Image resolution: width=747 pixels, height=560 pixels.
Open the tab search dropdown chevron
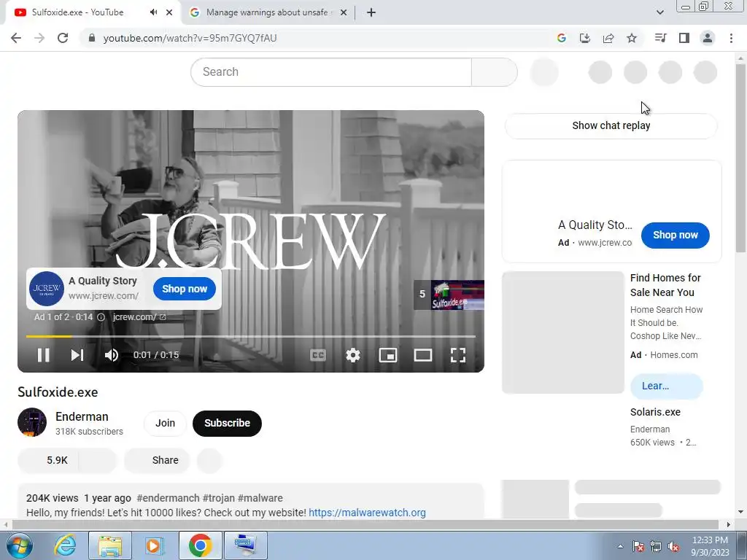pos(659,12)
